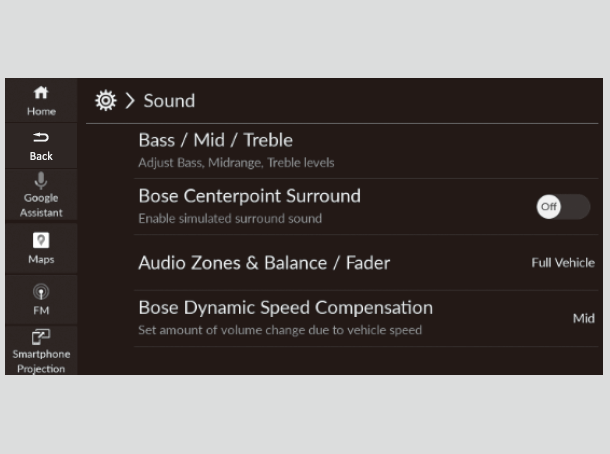Change the Full Vehicle audio zone value
The width and height of the screenshot is (610, 454).
[x=562, y=263]
